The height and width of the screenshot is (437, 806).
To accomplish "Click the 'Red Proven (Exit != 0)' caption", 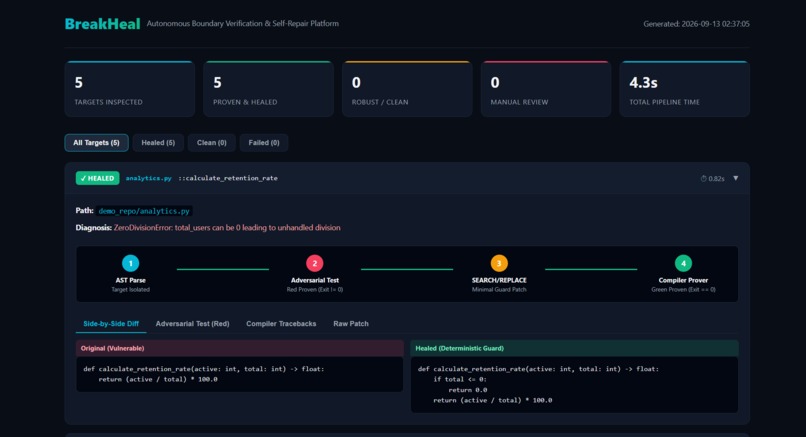I will click(315, 289).
